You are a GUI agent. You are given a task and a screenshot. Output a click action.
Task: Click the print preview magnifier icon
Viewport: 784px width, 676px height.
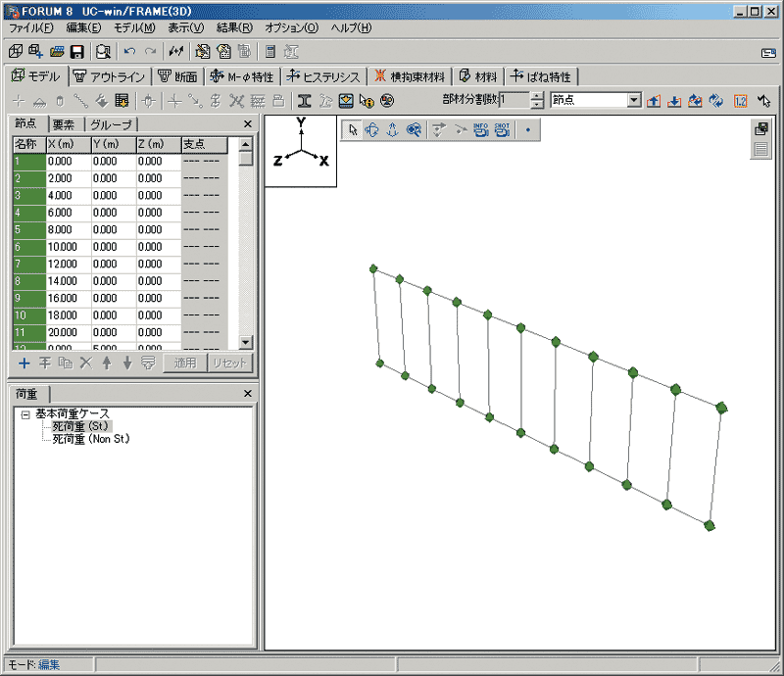point(103,51)
